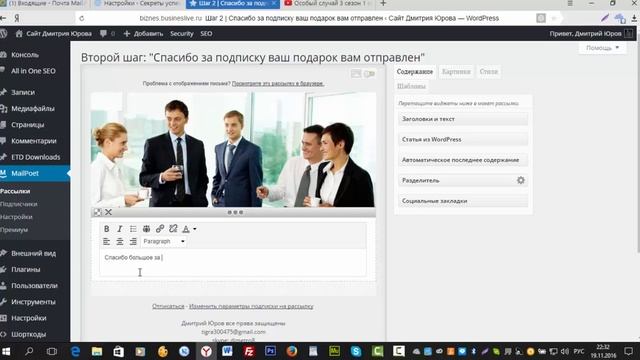Select the Заголовки и текст widget
This screenshot has height=360, width=640.
[x=463, y=119]
